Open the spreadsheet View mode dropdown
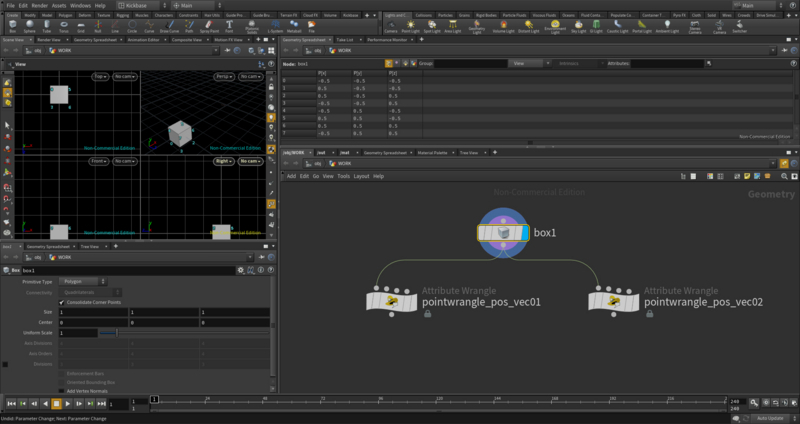 [529, 63]
